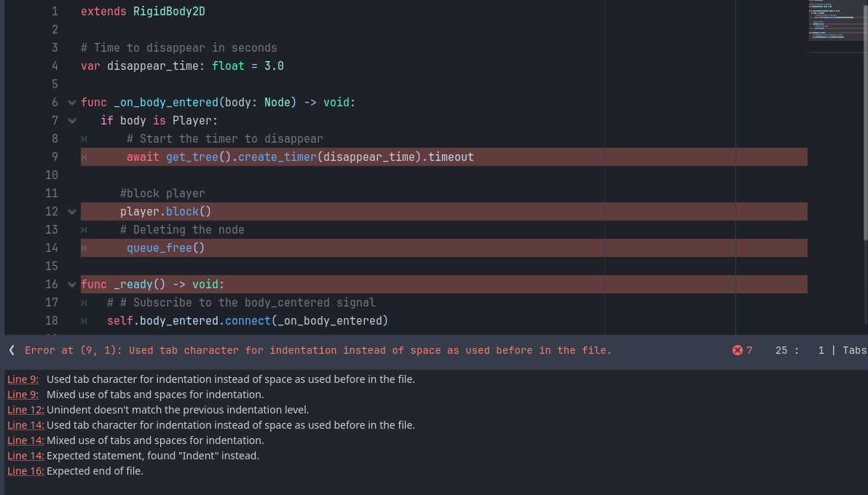Open Line 14 link for mixed tabs and spaces

pyautogui.click(x=25, y=440)
